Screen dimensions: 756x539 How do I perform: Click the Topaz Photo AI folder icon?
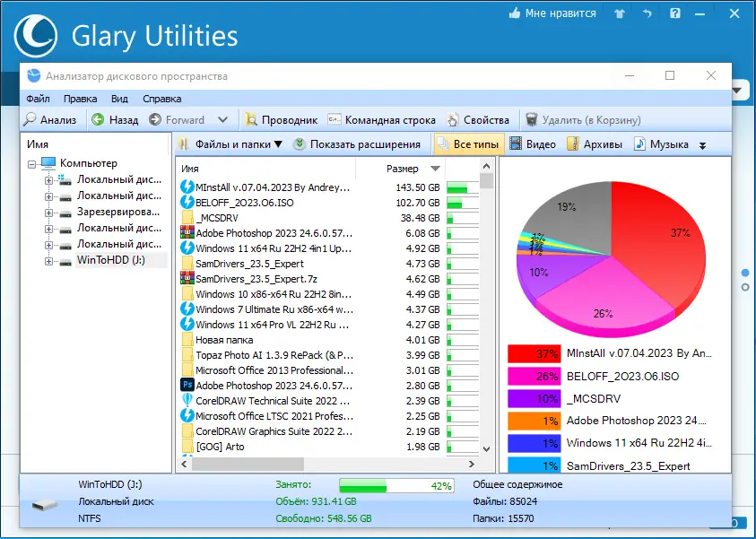coord(187,355)
